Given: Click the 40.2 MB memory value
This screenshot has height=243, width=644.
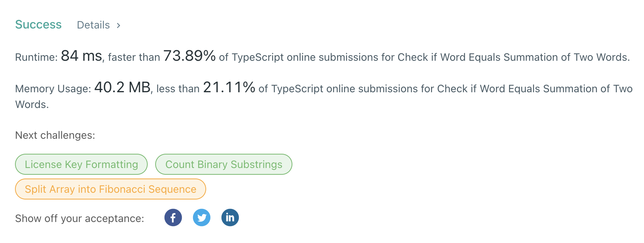Looking at the screenshot, I should pyautogui.click(x=122, y=88).
